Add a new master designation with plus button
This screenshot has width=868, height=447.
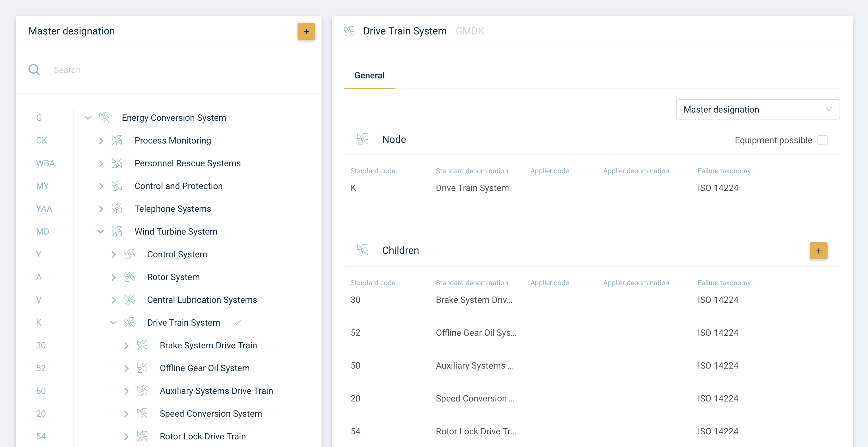tap(306, 31)
